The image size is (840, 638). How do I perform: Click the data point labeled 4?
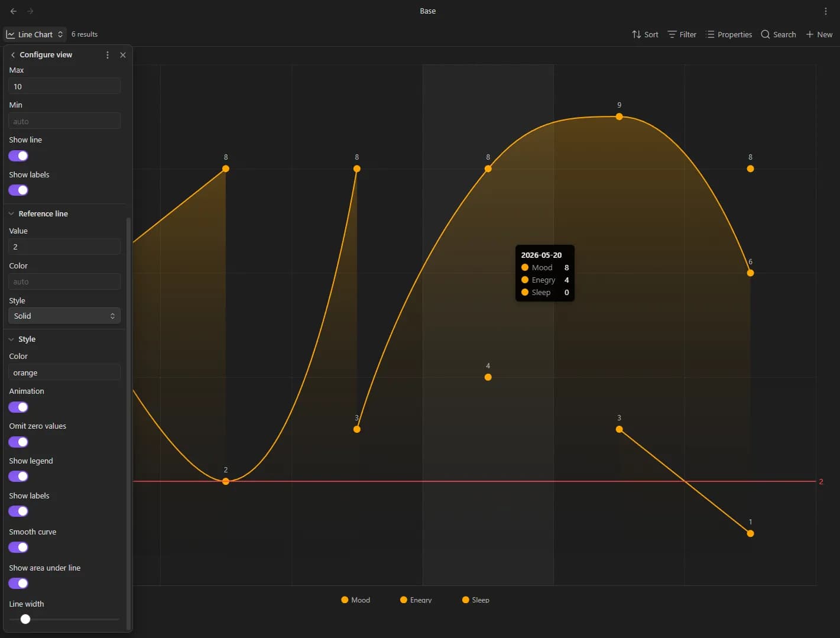[488, 377]
